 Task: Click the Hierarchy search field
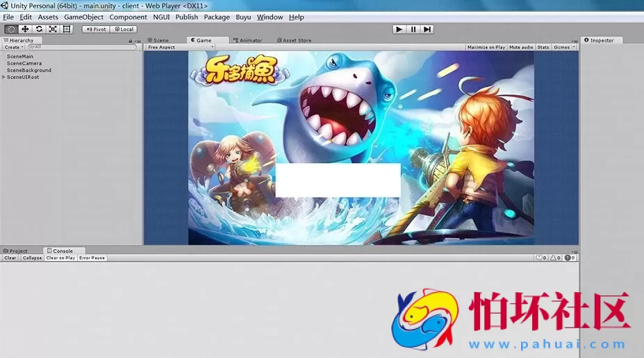coord(82,47)
